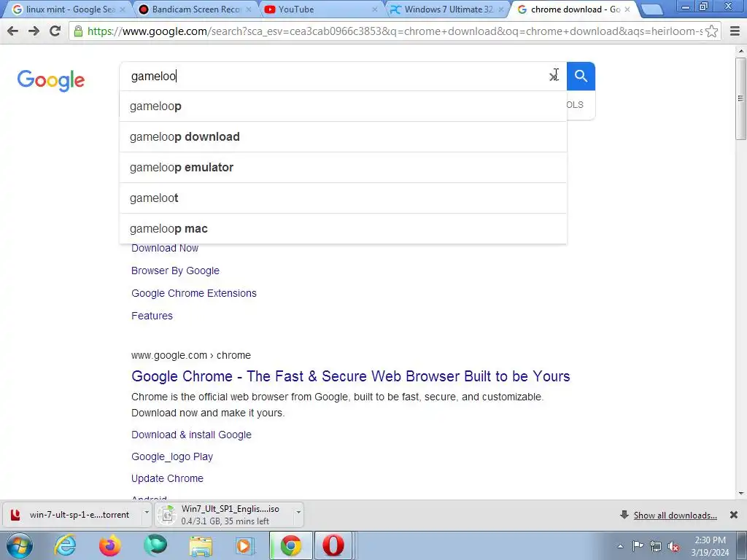Image resolution: width=747 pixels, height=560 pixels.
Task: Click the Google logo
Action: coord(51,80)
